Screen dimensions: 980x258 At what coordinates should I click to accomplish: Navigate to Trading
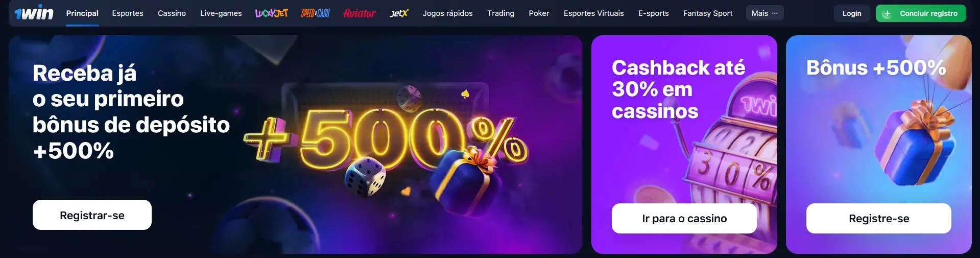point(500,13)
